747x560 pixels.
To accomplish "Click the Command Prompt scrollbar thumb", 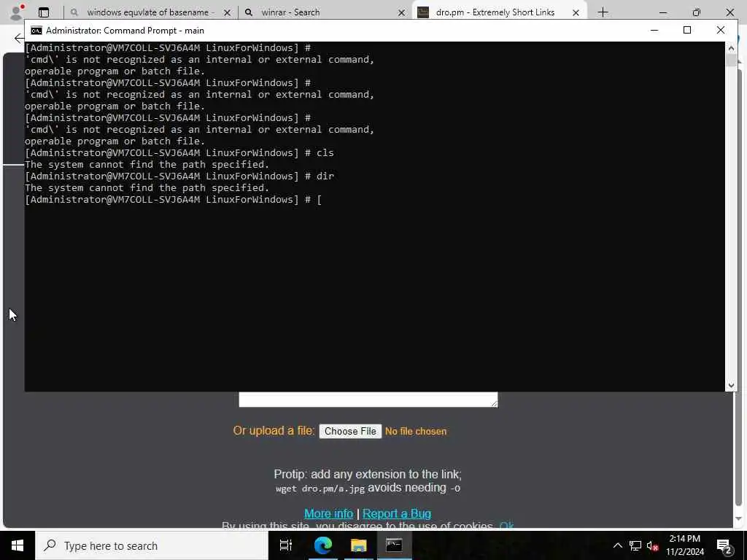I will pyautogui.click(x=731, y=61).
